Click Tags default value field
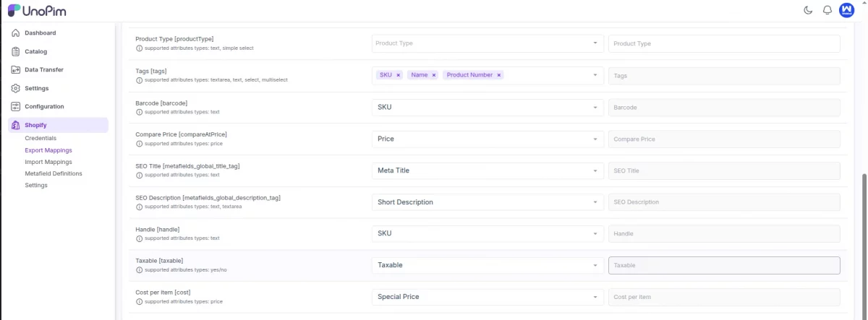The height and width of the screenshot is (320, 868). click(x=724, y=75)
